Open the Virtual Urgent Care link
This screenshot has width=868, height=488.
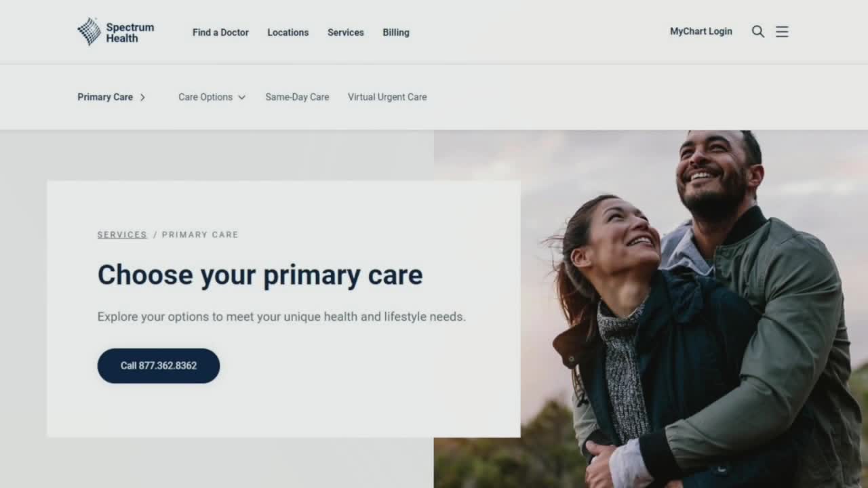coord(387,98)
